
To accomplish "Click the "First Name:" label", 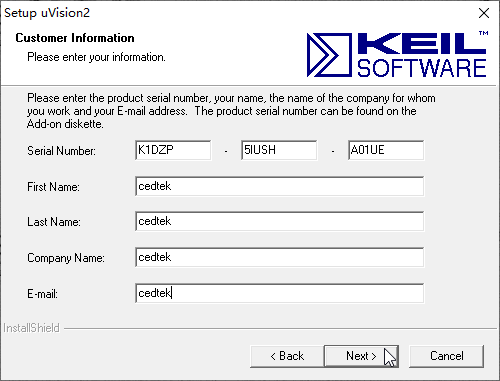I will click(53, 187).
